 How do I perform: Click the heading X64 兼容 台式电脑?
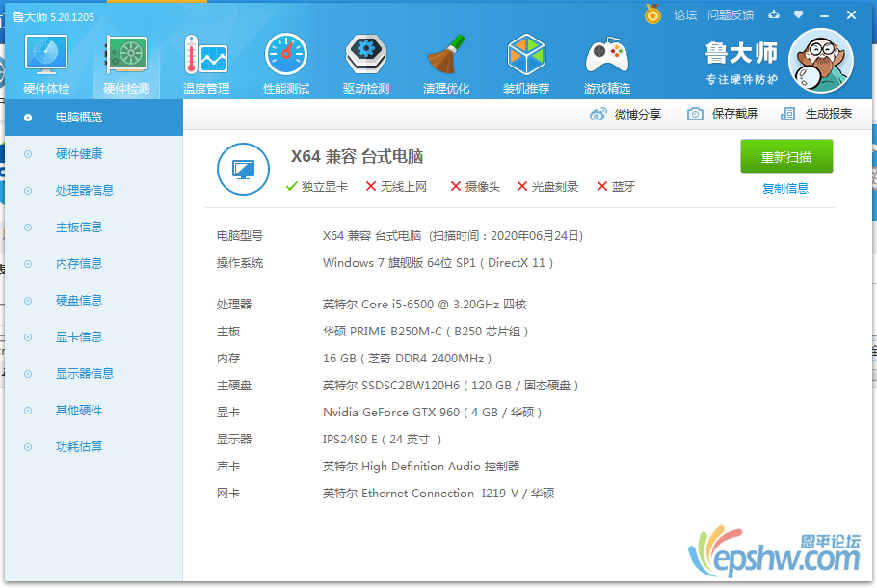[x=357, y=157]
